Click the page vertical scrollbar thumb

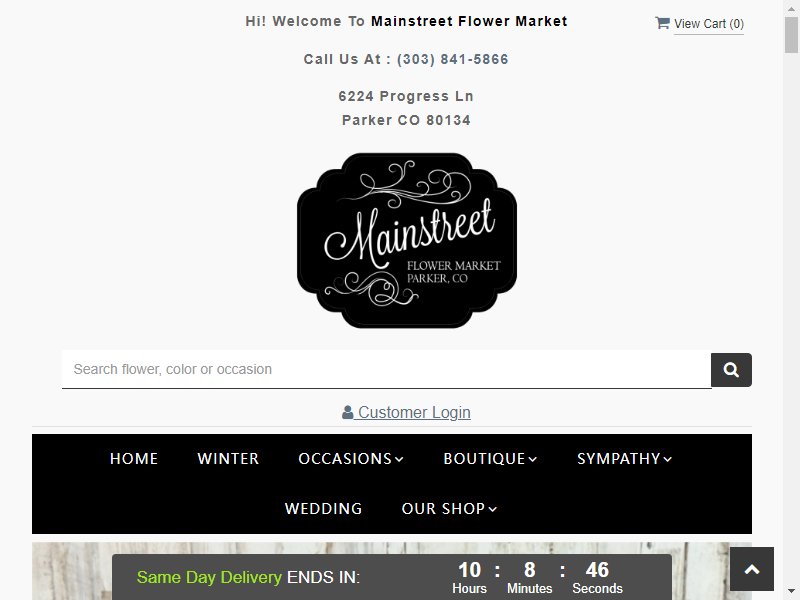791,35
